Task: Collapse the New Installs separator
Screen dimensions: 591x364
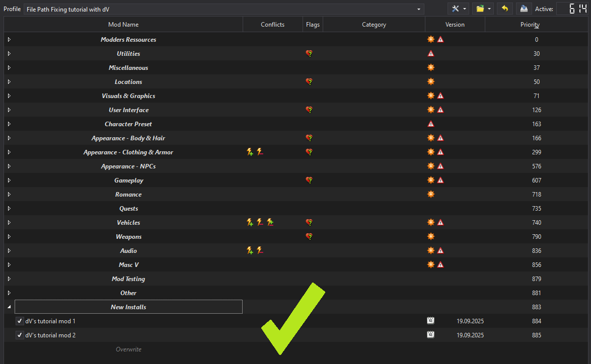Action: click(9, 307)
